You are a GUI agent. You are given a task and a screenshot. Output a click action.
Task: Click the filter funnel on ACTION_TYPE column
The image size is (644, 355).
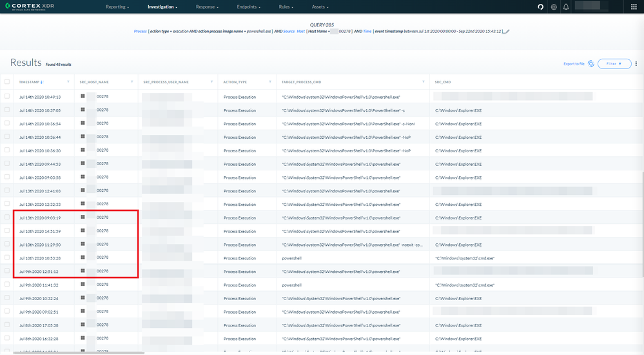pyautogui.click(x=269, y=82)
